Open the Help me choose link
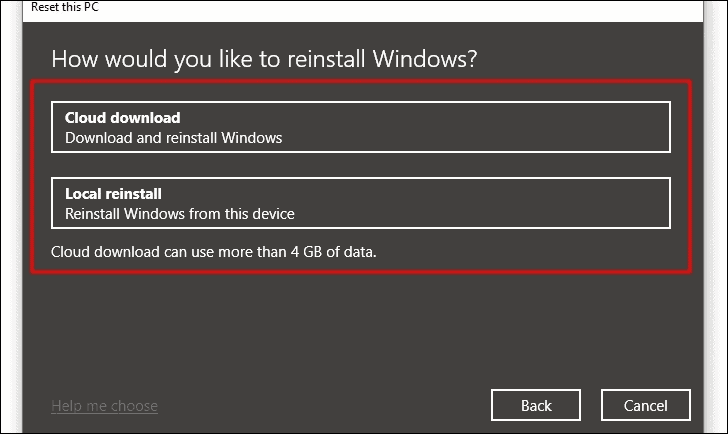 (104, 406)
